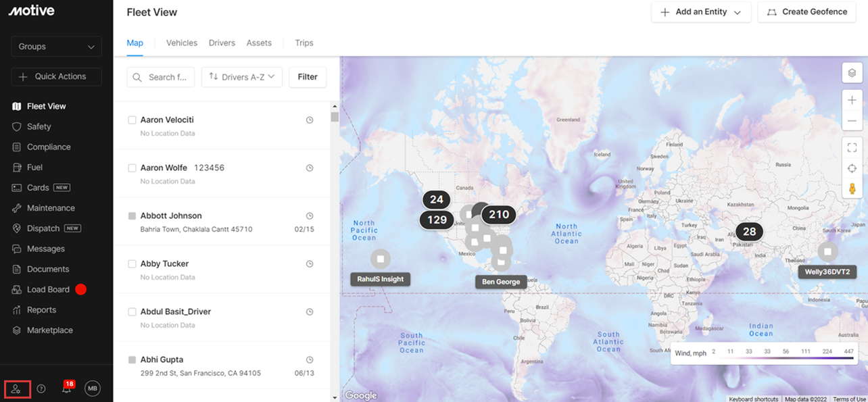Recenter map with crosshair icon
The height and width of the screenshot is (402, 868).
pos(852,168)
